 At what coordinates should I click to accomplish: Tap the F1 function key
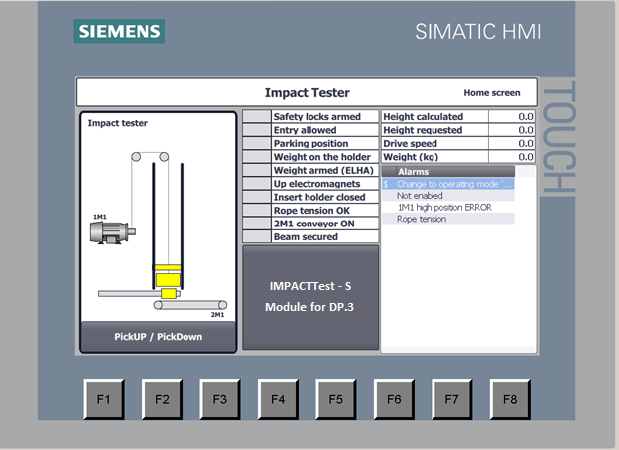[104, 399]
